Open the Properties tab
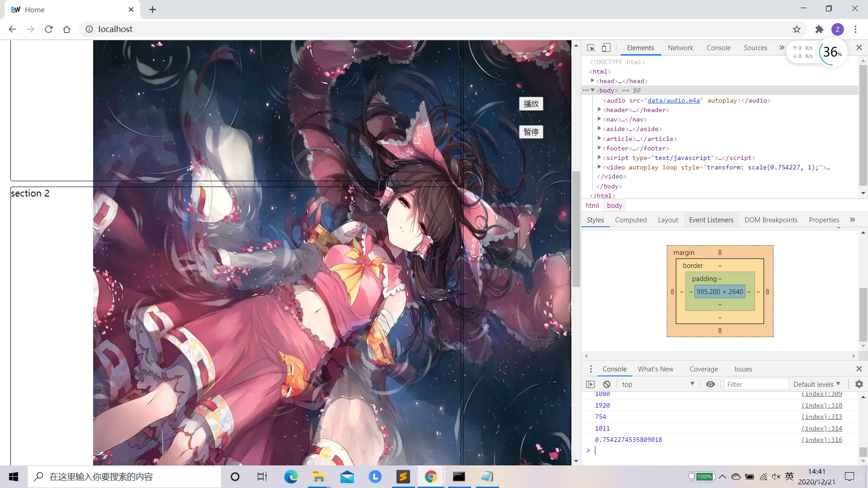 [x=824, y=220]
